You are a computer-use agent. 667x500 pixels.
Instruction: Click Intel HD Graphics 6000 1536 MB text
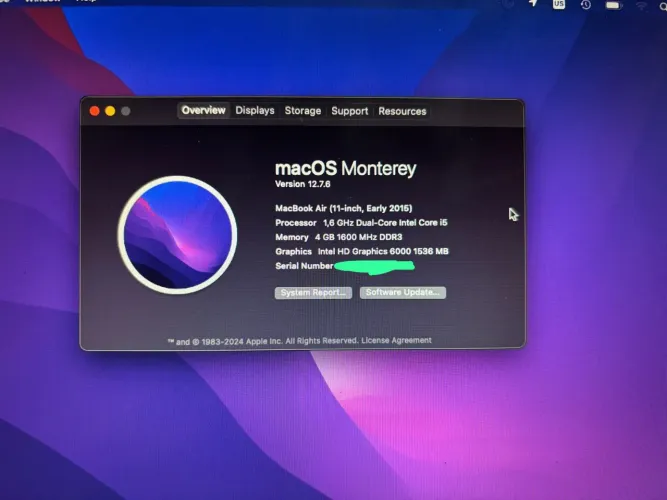(x=383, y=251)
